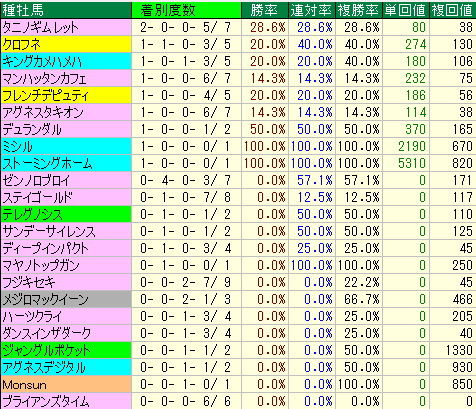Click the 22.2% show rate for フジキセキ
This screenshot has height=409, width=476.
tap(362, 282)
